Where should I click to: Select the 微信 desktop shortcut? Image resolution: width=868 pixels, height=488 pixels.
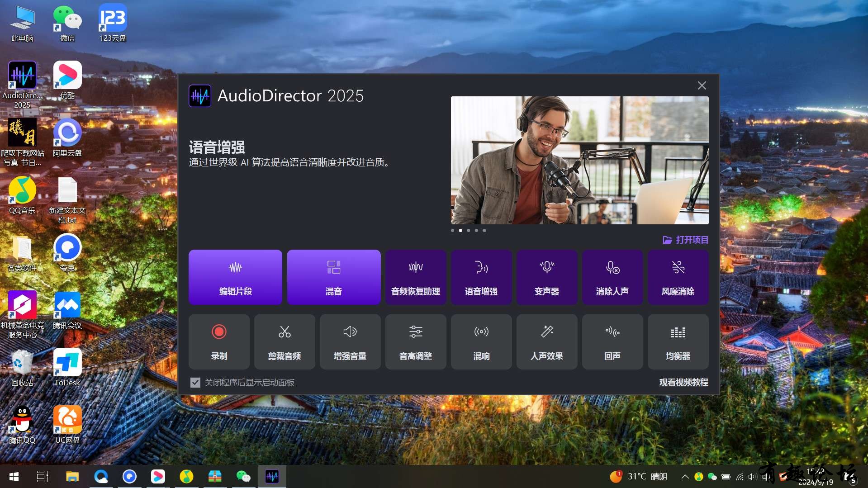coord(67,24)
